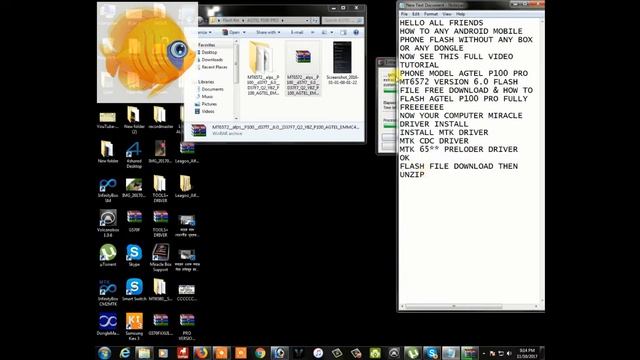Screen dimensions: 640x360
Task: Open the Skype desktop shortcut
Action: (x=134, y=256)
